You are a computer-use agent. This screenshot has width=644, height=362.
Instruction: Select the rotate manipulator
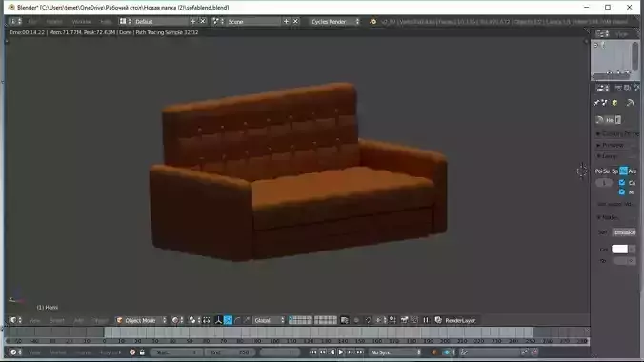pyautogui.click(x=237, y=320)
